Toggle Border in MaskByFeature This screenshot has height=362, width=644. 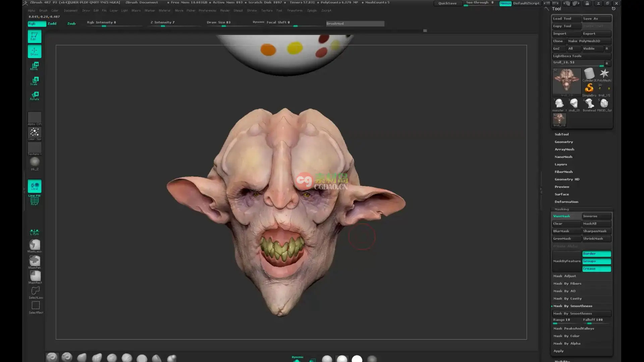click(x=596, y=254)
